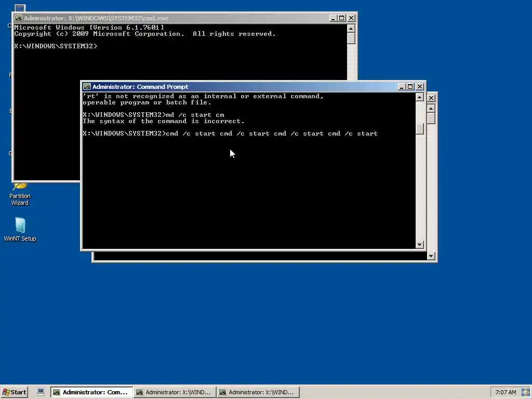Screen dimensions: 532x399
Task: Maximize the background cmd.exe window
Action: (x=342, y=18)
